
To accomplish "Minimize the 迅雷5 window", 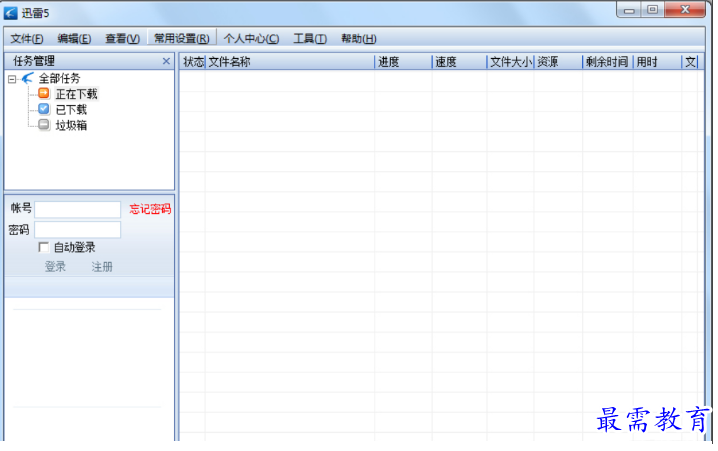I will (629, 10).
